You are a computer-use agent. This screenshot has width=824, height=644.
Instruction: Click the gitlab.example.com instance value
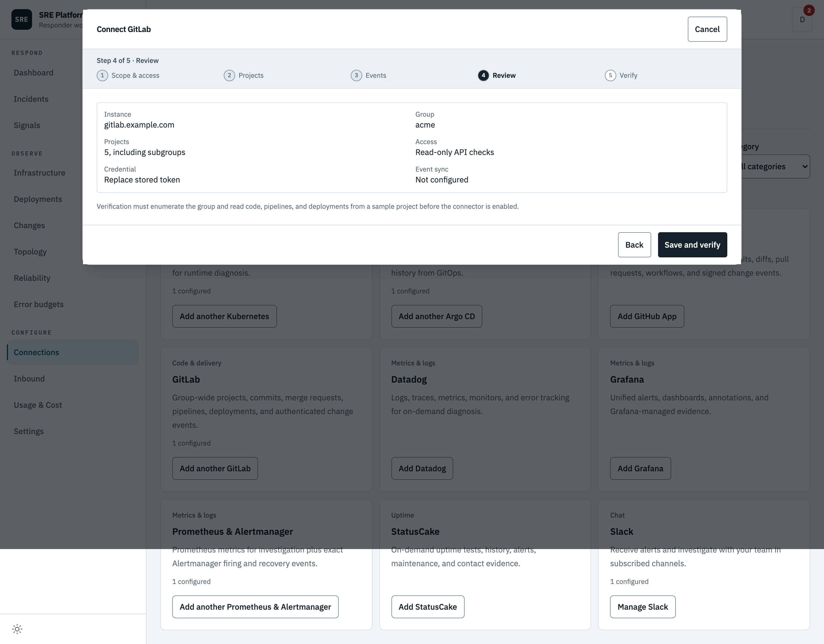point(139,125)
